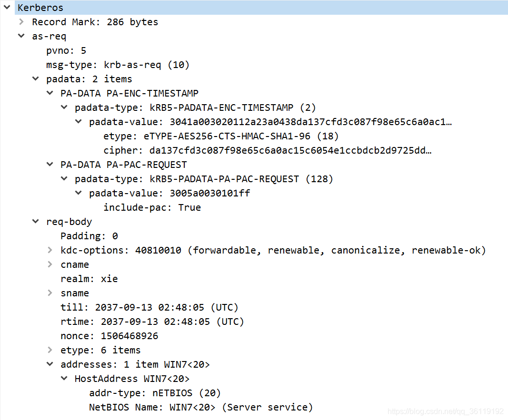Viewport: 508px width, 420px height.
Task: Expand the etype: 6 items node
Action: [x=50, y=350]
